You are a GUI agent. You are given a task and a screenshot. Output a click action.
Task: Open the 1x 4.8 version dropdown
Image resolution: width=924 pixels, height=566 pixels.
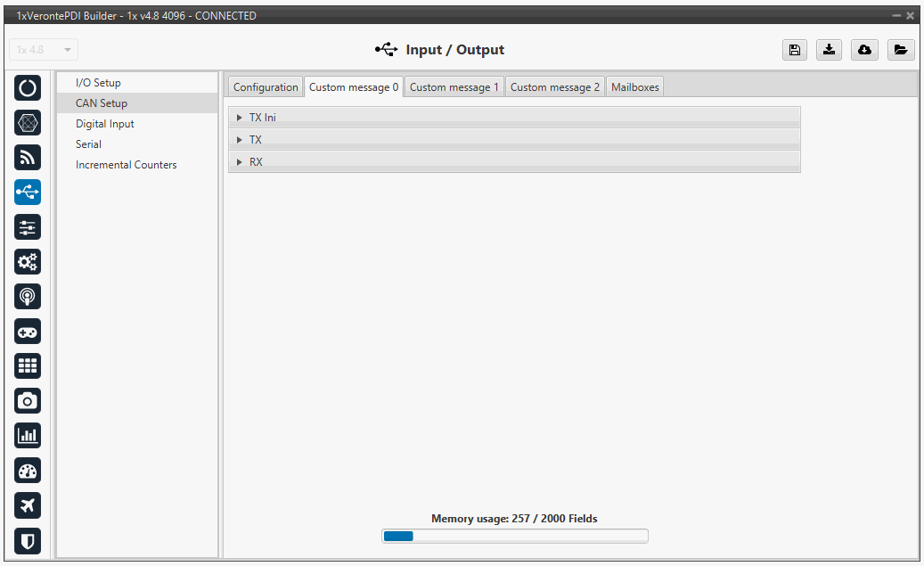44,50
